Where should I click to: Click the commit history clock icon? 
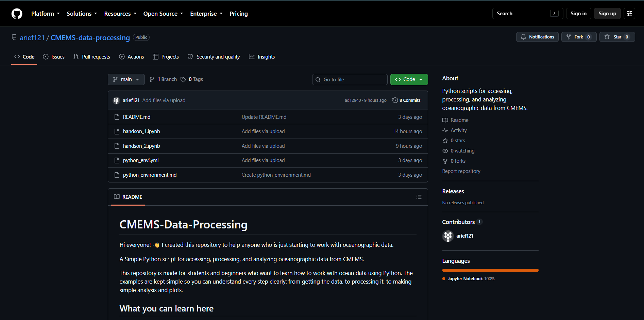point(395,100)
